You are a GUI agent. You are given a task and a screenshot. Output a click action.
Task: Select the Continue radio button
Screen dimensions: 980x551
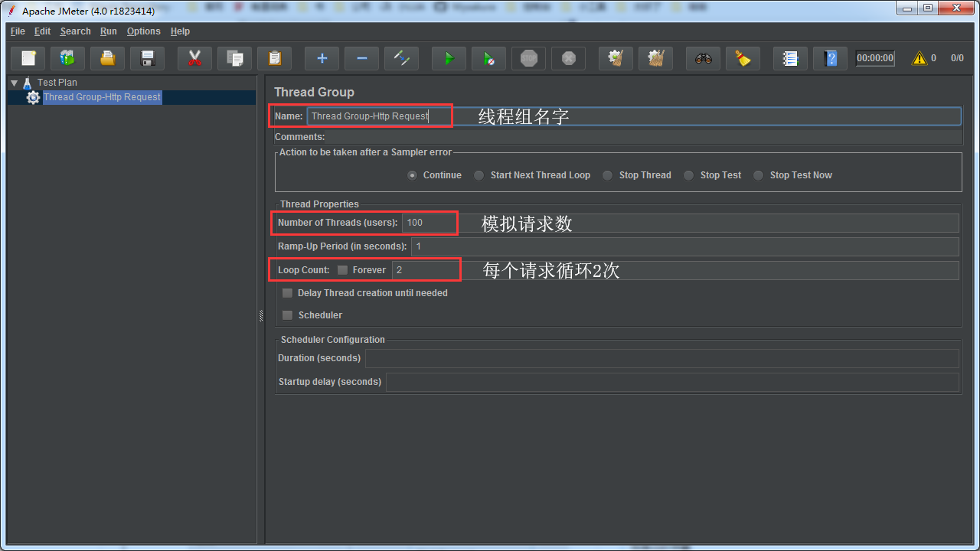pyautogui.click(x=413, y=175)
